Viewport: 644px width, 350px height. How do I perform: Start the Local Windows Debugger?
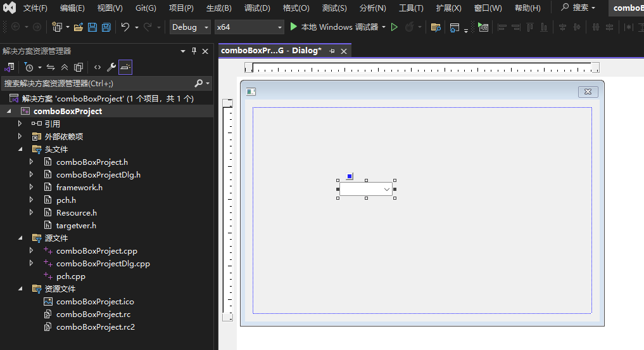(334, 27)
